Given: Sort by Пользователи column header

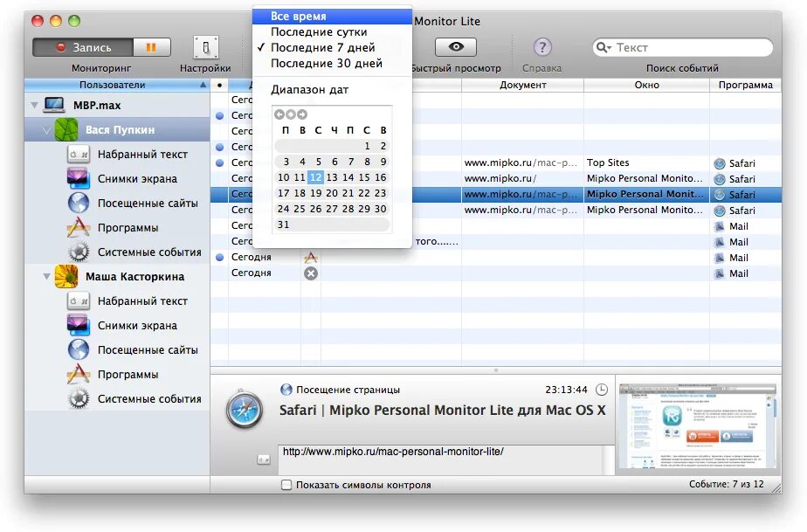Looking at the screenshot, I should [117, 85].
